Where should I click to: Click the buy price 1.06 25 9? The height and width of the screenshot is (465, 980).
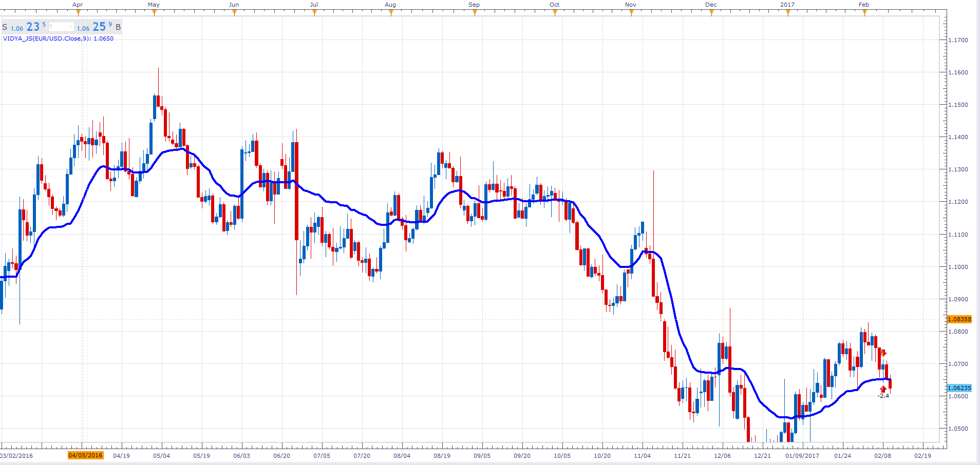(95, 27)
